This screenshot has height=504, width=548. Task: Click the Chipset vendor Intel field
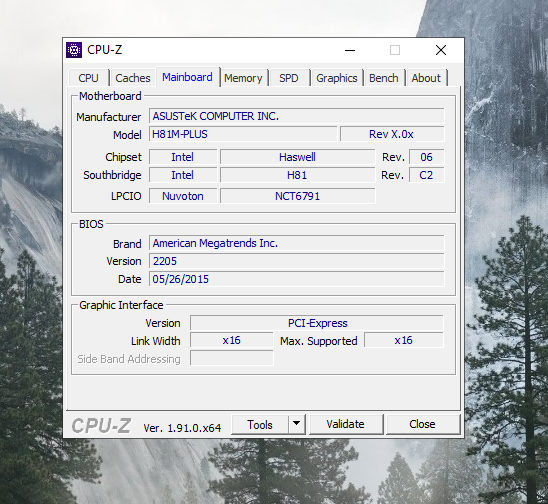tap(183, 157)
